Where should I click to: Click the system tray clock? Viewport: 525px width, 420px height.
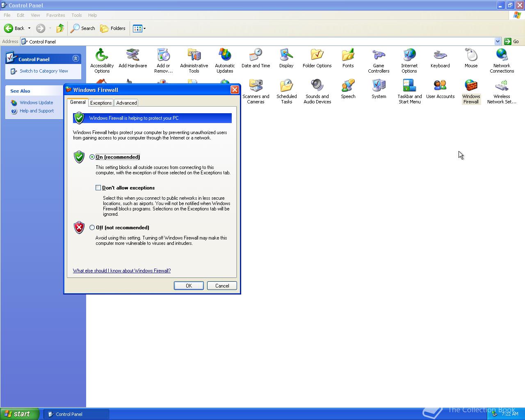tap(510, 414)
